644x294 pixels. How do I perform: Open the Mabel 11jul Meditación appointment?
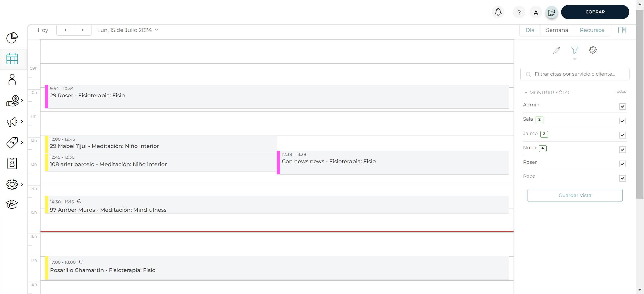coord(161,144)
